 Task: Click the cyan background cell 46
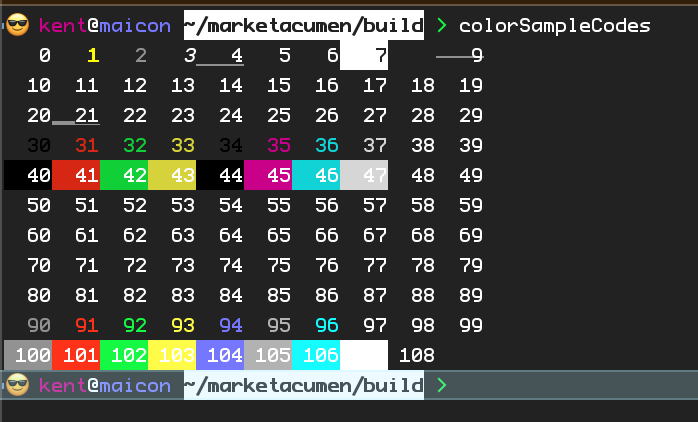(317, 175)
